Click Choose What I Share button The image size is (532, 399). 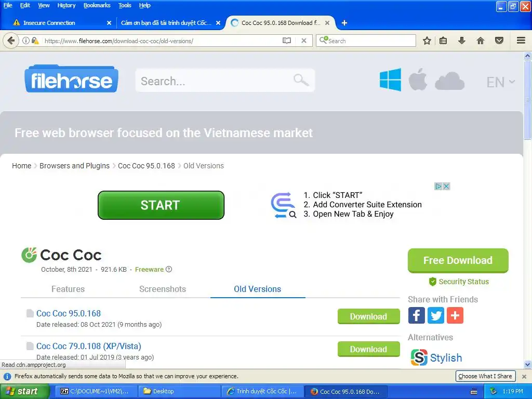[x=485, y=376]
